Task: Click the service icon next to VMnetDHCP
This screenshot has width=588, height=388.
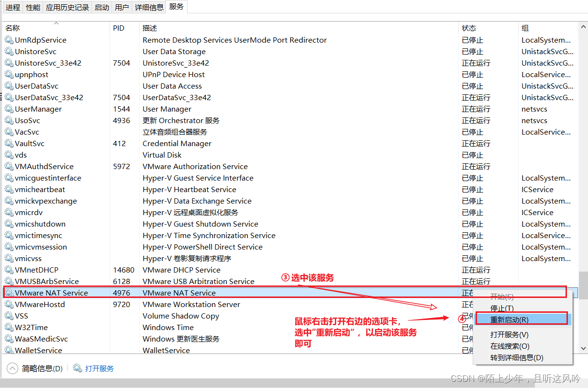Action: [9, 270]
